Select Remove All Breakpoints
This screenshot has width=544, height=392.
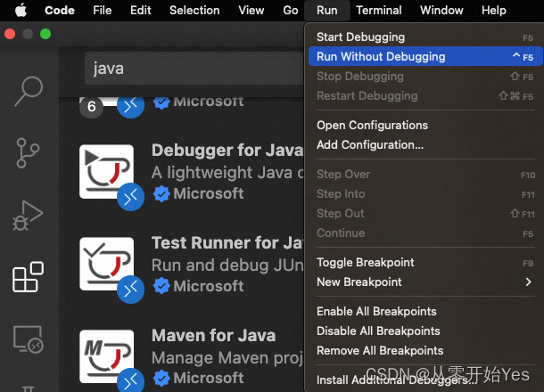425,350
